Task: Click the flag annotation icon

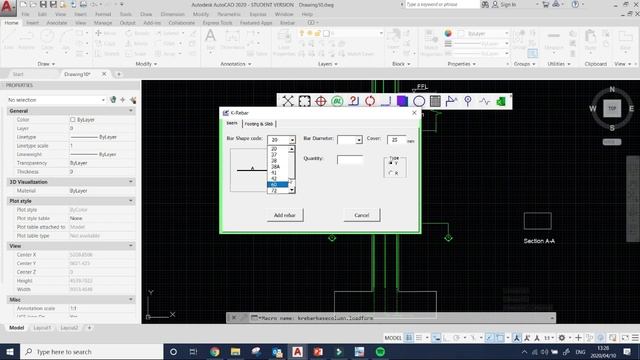Action: [x=451, y=101]
